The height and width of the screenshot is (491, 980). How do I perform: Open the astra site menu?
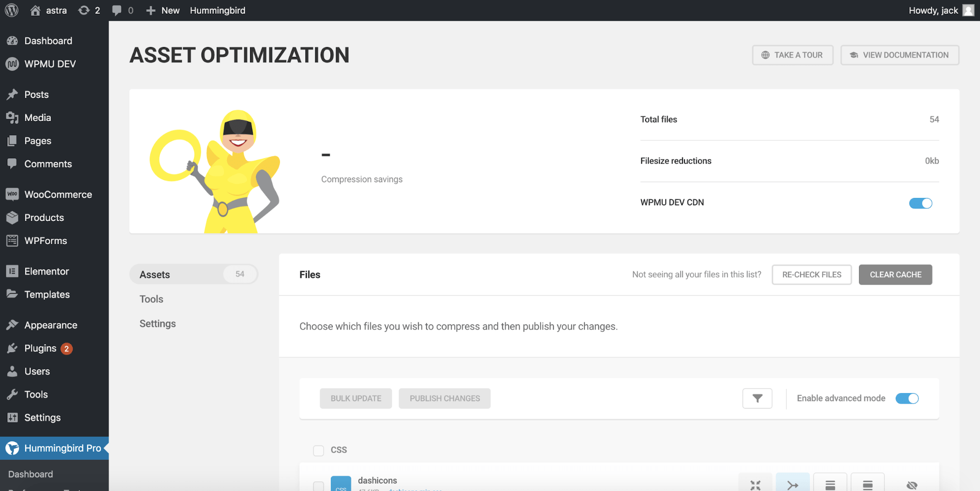50,10
